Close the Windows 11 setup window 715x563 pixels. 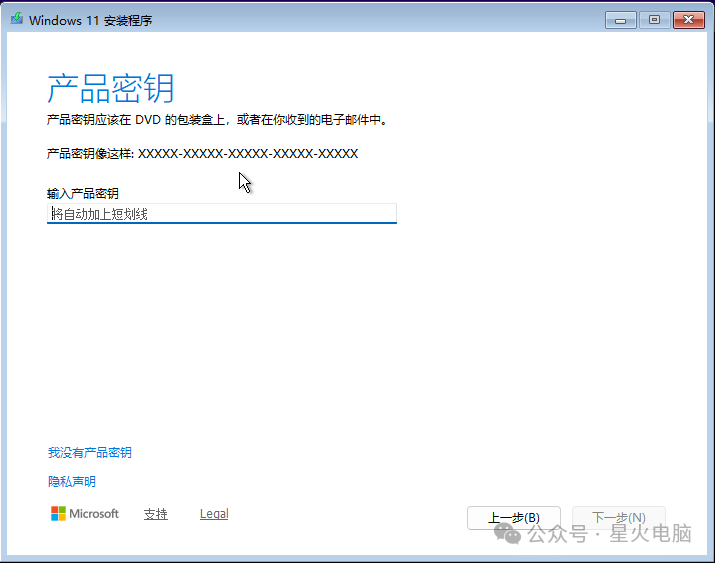[x=689, y=21]
